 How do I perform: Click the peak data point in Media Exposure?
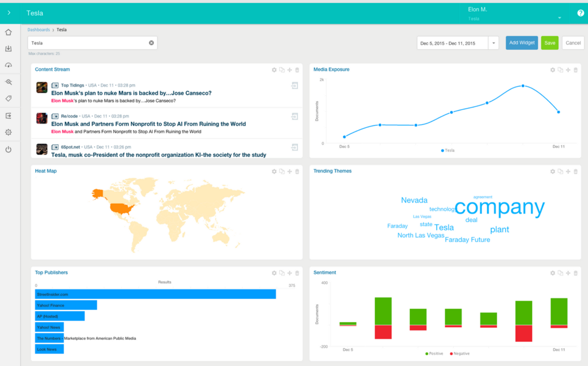pyautogui.click(x=523, y=86)
